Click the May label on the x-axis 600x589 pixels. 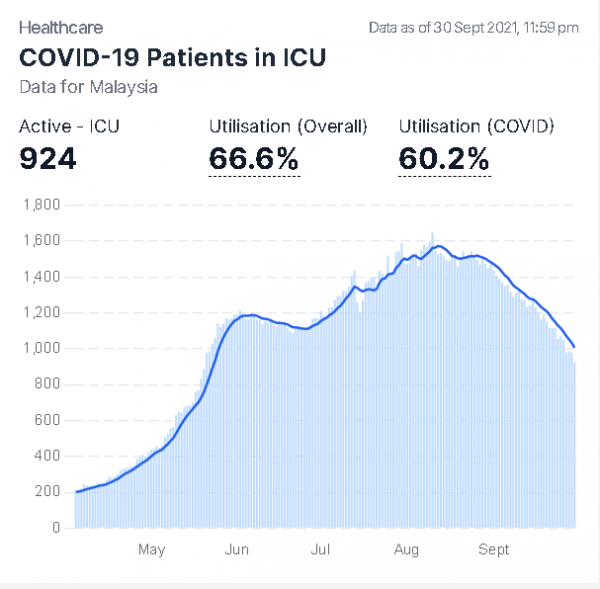(x=152, y=550)
